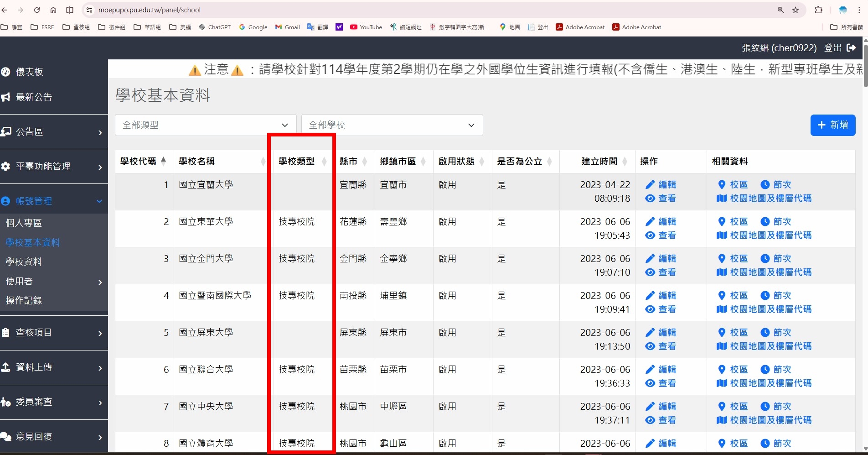Open the browser three-dot menu
This screenshot has width=868, height=455.
click(859, 10)
